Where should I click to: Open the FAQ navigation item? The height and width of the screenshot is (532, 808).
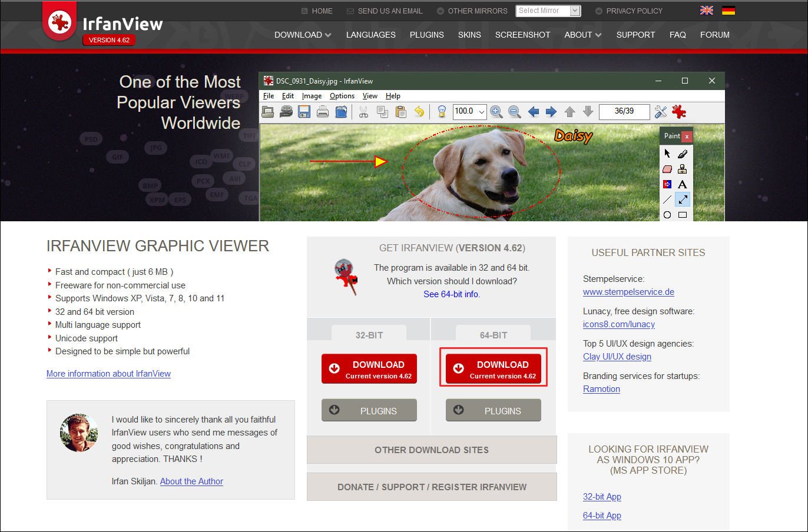pyautogui.click(x=678, y=35)
